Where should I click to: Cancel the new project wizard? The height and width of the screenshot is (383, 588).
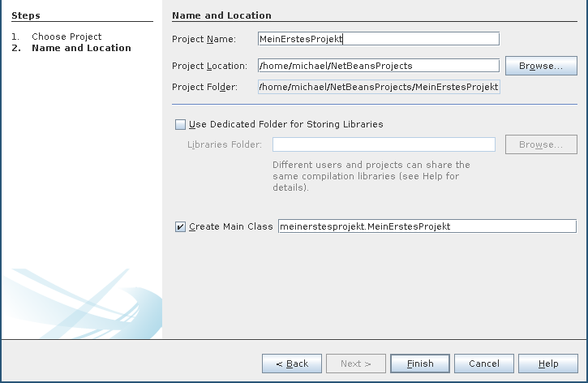(x=484, y=364)
